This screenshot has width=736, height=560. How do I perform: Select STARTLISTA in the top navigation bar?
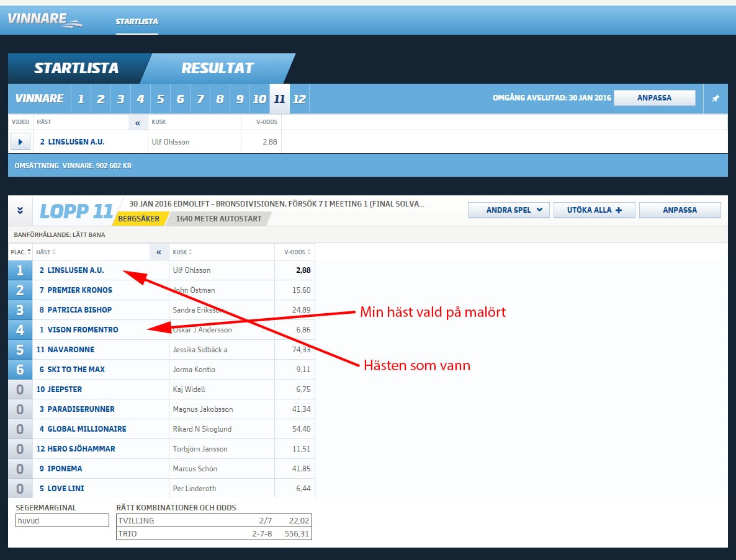point(138,20)
